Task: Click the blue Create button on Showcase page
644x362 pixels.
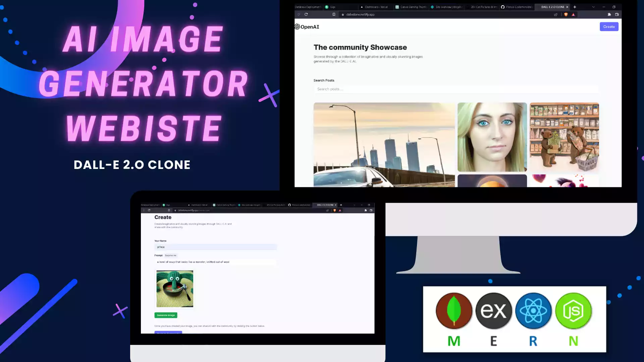Action: point(609,26)
